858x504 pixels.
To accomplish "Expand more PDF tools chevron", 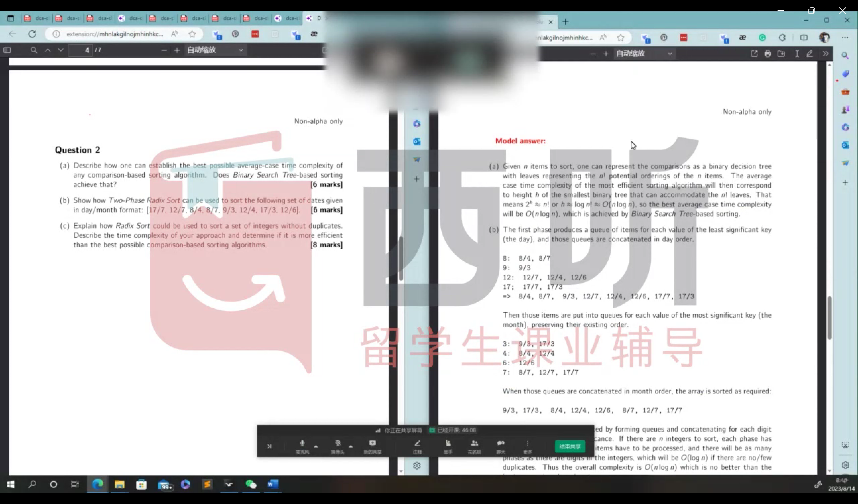I will tap(825, 54).
